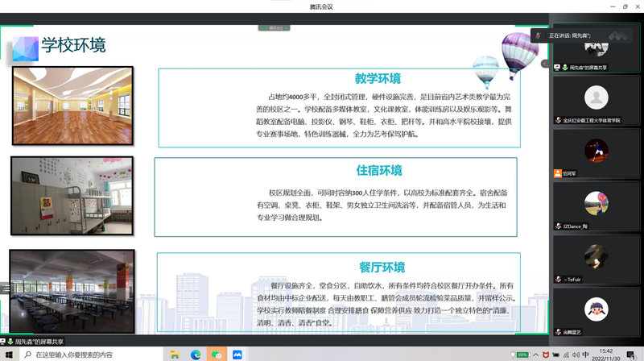Screen dimensions: 644x361
Task: Open WeChat from the taskbar
Action: [216, 355]
